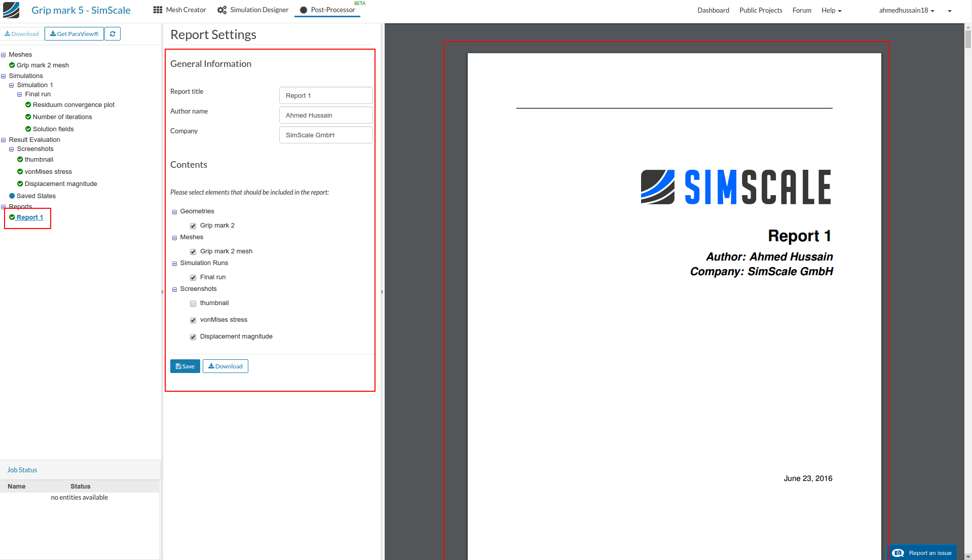
Task: Collapse the Simulation 1 tree node
Action: click(12, 85)
